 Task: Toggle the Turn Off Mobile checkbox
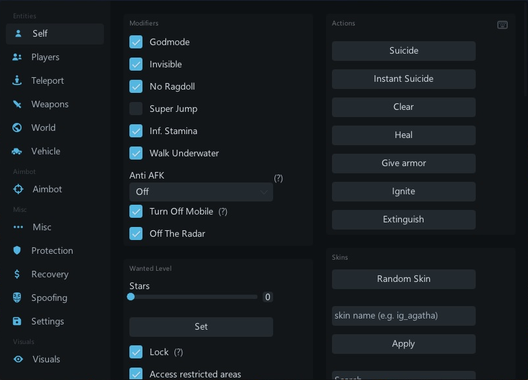[x=136, y=211]
